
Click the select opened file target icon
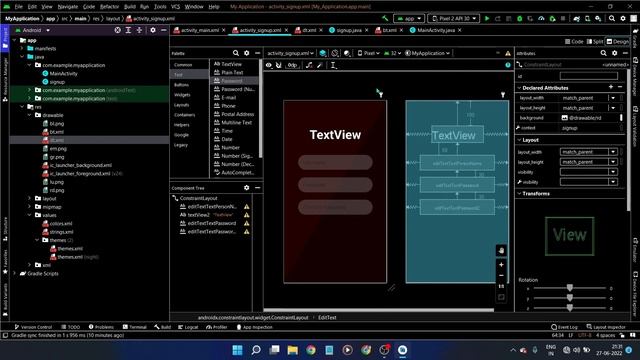click(118, 30)
